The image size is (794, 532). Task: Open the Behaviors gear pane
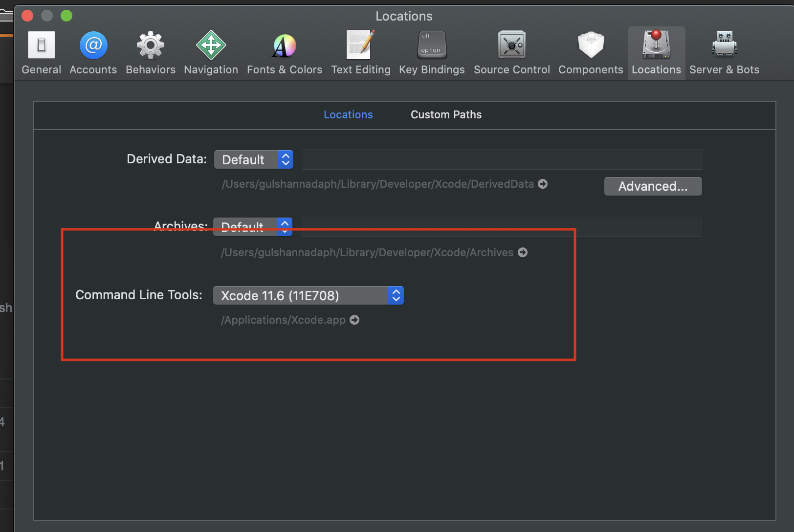point(151,53)
